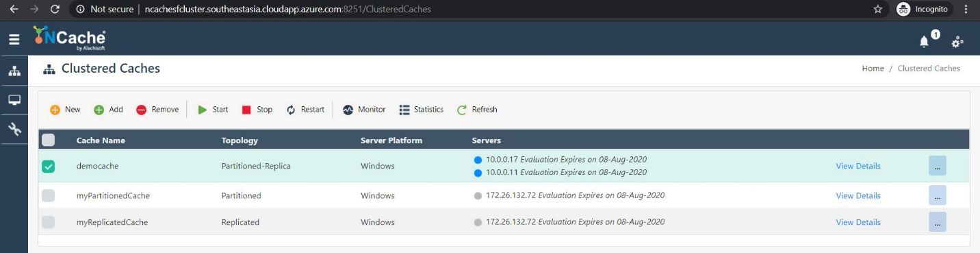Click server 10.0.0.11 entry

coord(560,172)
